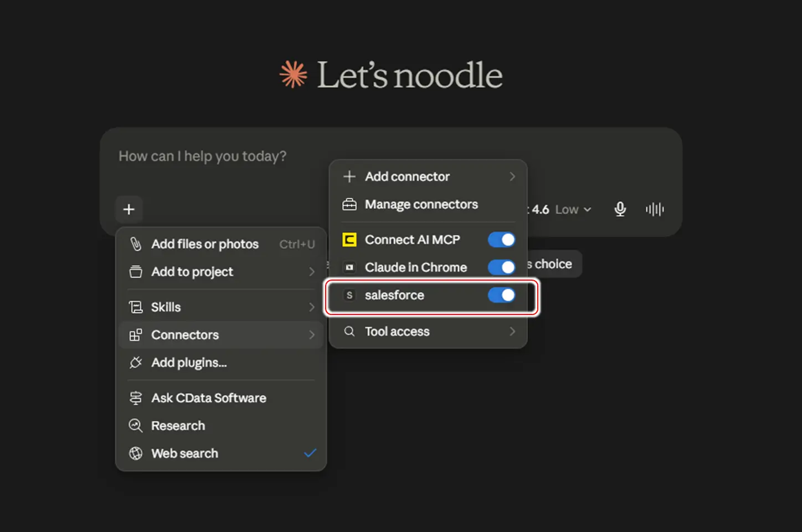Screen dimensions: 802x532
Task: Uncheck the Web search checkmark
Action: tap(310, 453)
